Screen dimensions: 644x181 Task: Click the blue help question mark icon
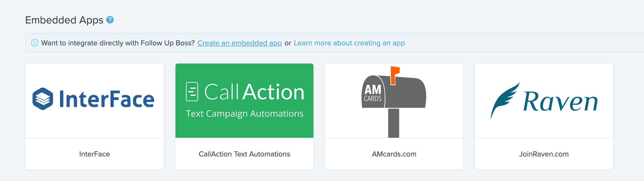click(x=110, y=20)
